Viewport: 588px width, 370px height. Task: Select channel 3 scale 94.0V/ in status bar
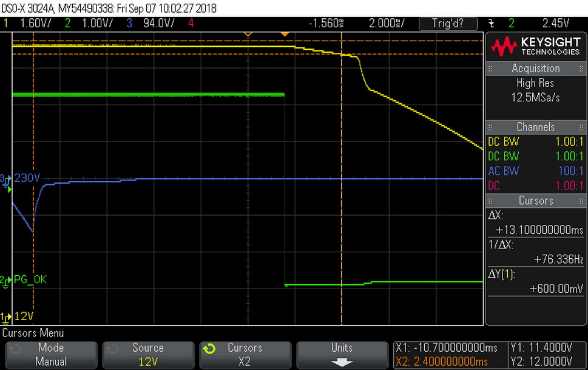tap(158, 23)
